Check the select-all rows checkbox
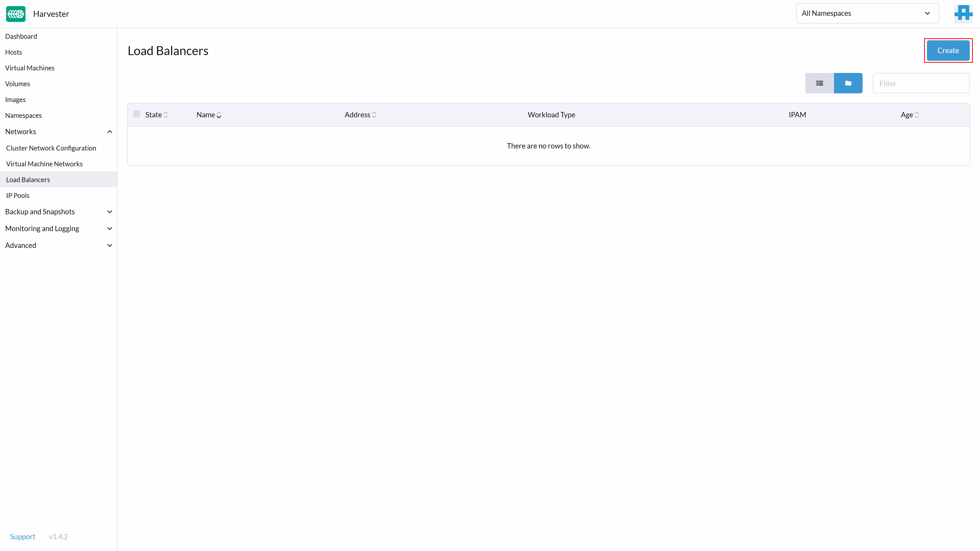 click(x=137, y=114)
